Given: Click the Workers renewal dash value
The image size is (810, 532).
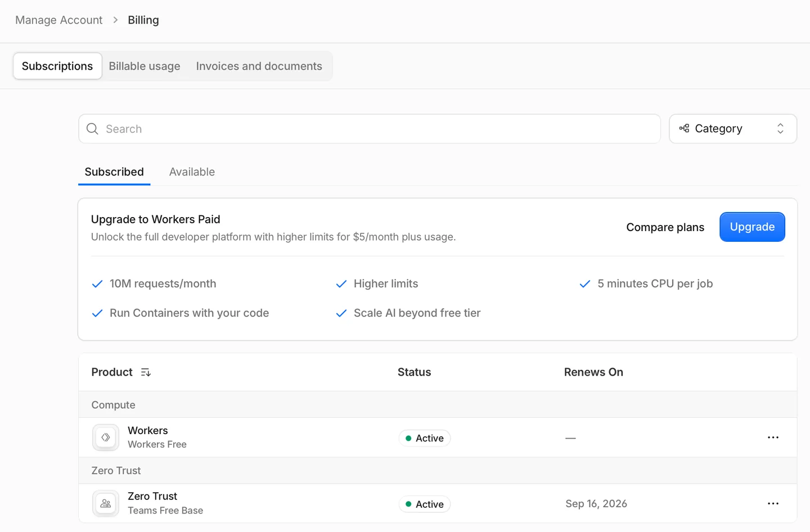Looking at the screenshot, I should click(570, 438).
